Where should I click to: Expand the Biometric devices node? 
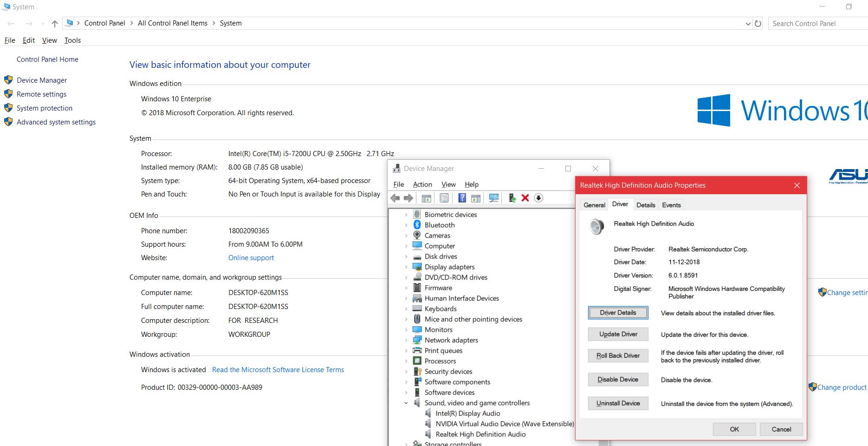coord(406,215)
